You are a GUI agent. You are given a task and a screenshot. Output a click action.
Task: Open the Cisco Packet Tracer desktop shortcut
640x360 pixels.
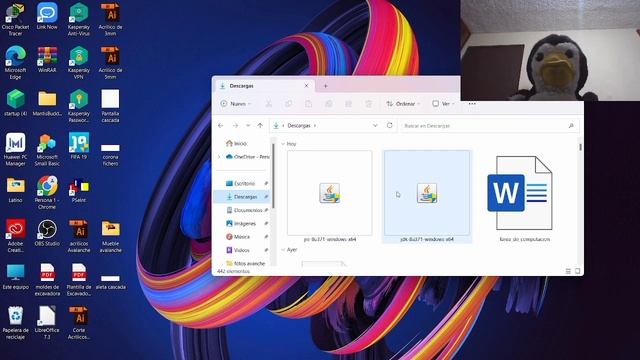coord(16,20)
